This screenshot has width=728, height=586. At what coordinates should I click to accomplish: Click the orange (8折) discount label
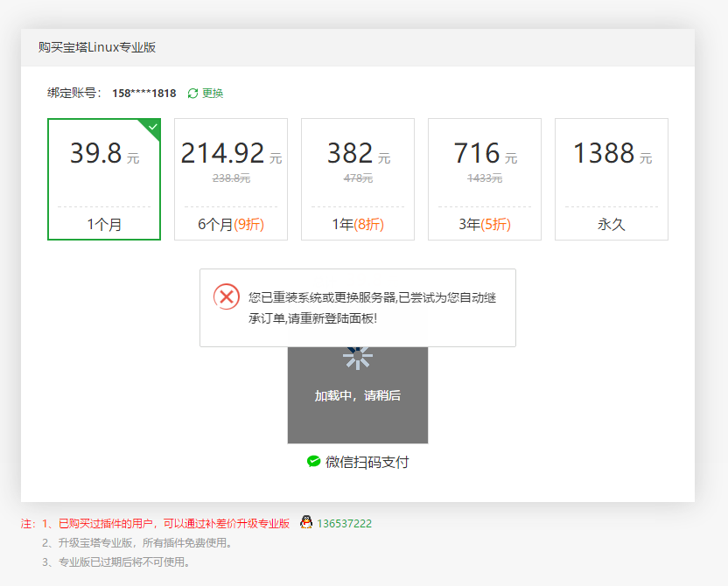[x=368, y=225]
